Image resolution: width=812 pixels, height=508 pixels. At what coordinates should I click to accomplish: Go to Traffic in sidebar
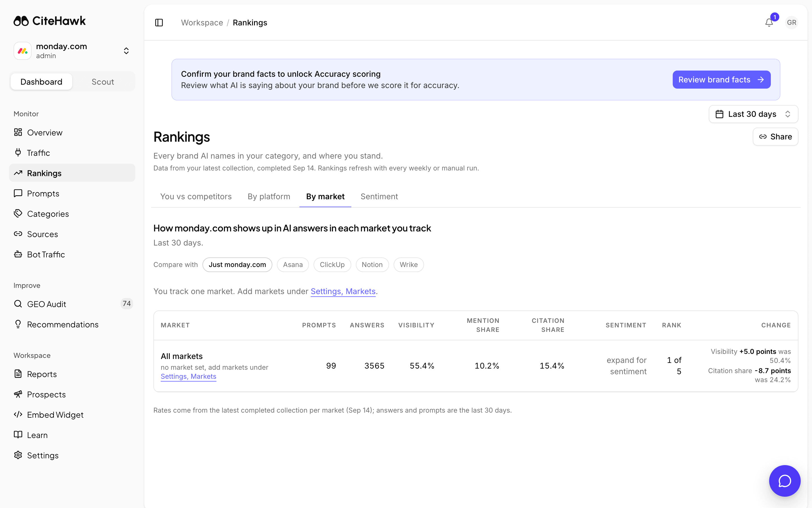click(72, 153)
